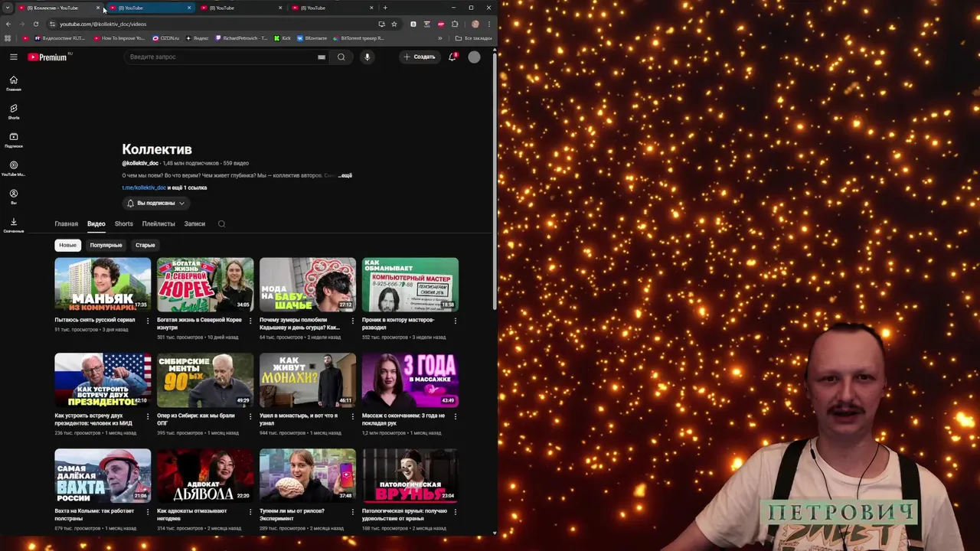This screenshot has height=551, width=980.
Task: Switch to the Видео channel tab
Action: click(96, 224)
